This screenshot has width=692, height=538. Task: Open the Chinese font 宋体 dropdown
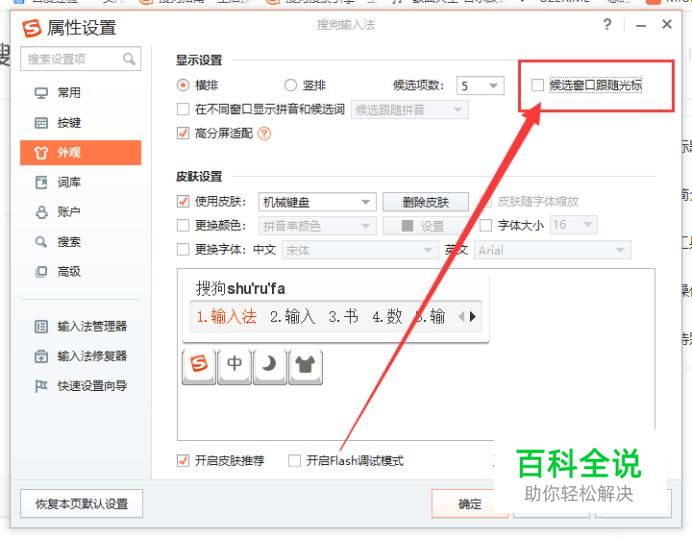tap(360, 250)
